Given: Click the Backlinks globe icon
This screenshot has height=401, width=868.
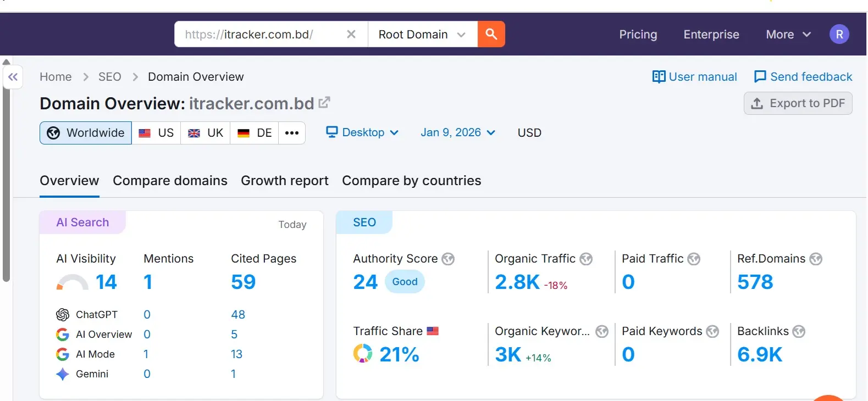Looking at the screenshot, I should click(x=799, y=331).
